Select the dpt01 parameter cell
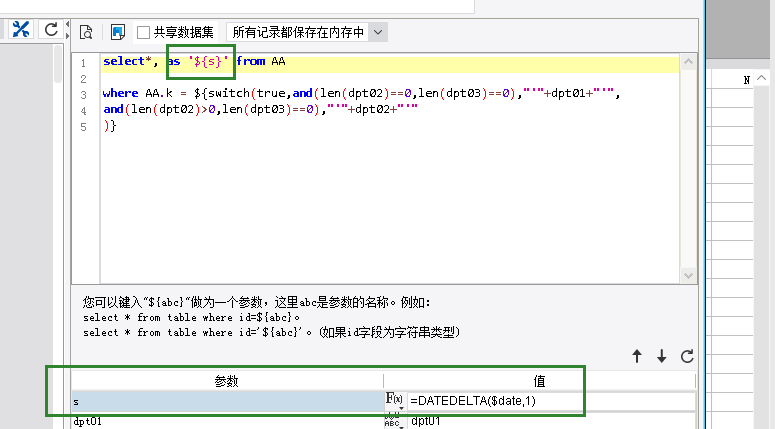Viewport: 775px width, 429px height. click(x=228, y=421)
